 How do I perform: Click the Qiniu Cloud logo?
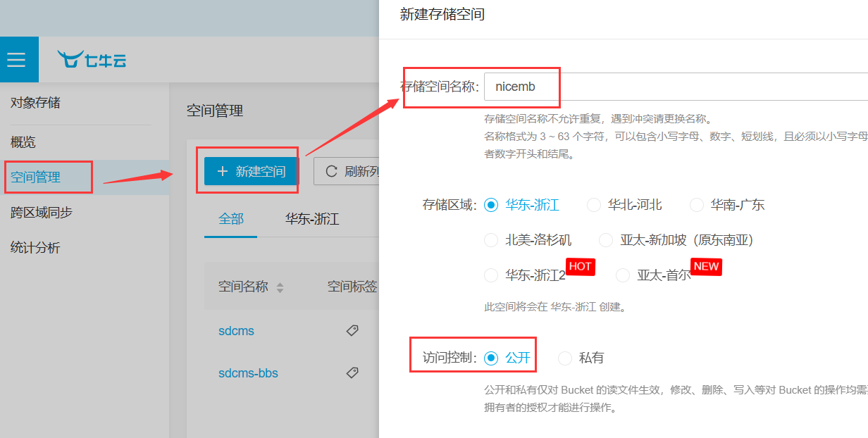(x=92, y=60)
